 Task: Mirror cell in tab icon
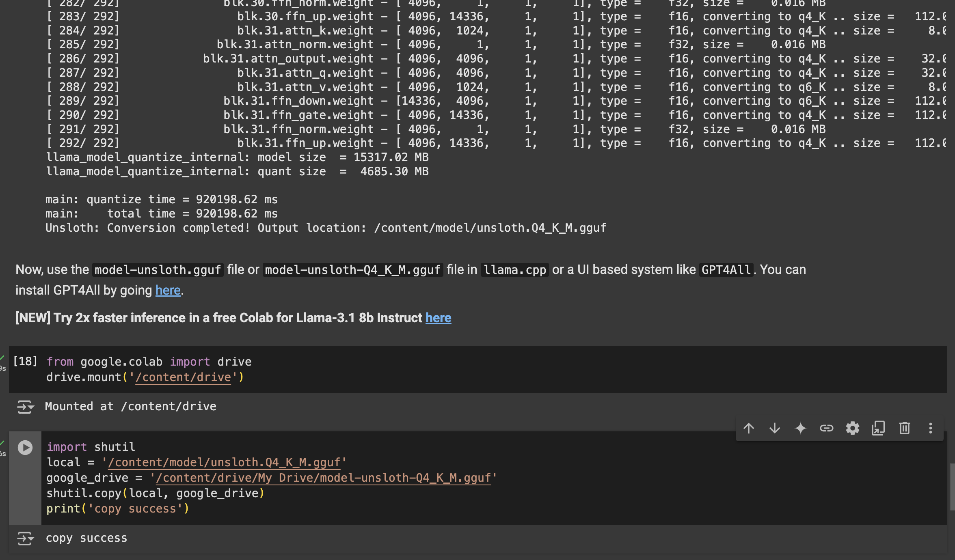point(878,428)
